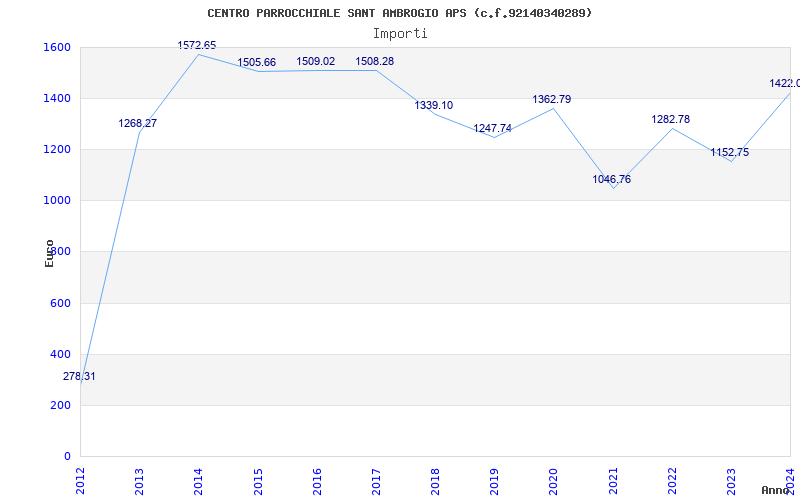
Task: Click the x-axis year 2021
Action: (x=613, y=481)
